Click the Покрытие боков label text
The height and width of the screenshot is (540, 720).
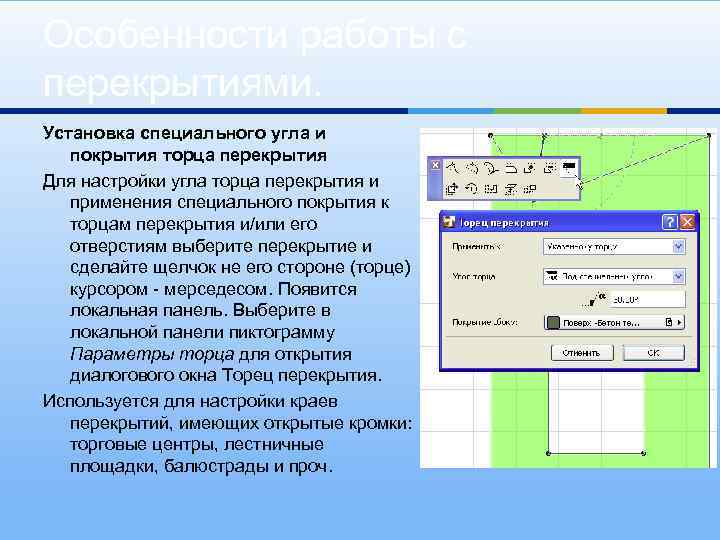[485, 322]
